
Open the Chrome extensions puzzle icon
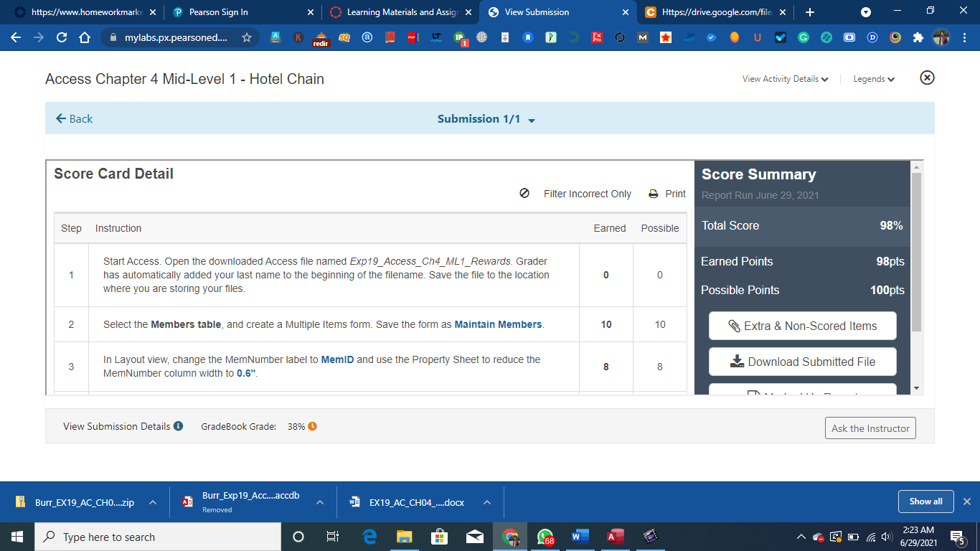tap(918, 37)
